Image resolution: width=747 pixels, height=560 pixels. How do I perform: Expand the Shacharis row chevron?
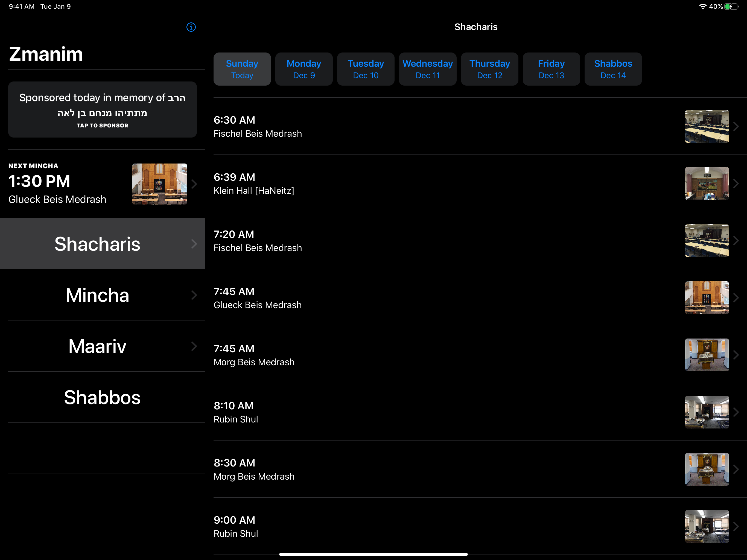coord(194,244)
